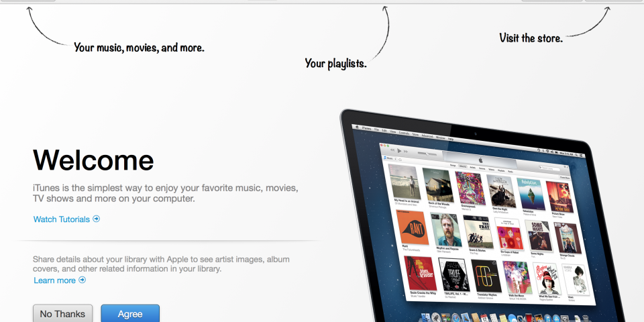
Task: Open the Watch Tutorials link
Action: point(62,219)
